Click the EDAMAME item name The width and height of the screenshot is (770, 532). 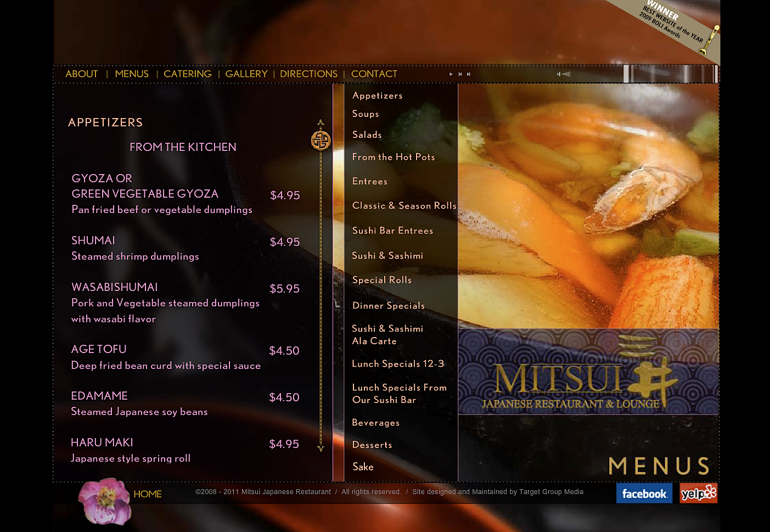99,396
